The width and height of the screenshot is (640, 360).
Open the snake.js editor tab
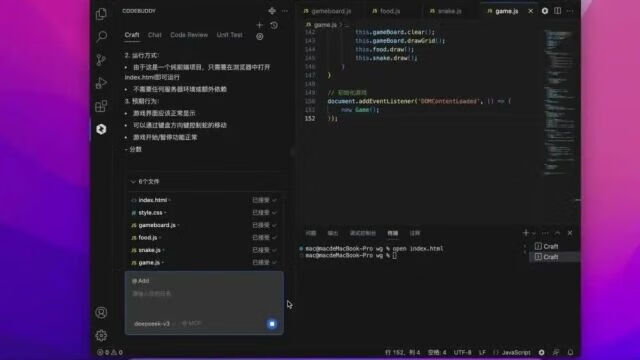click(446, 11)
